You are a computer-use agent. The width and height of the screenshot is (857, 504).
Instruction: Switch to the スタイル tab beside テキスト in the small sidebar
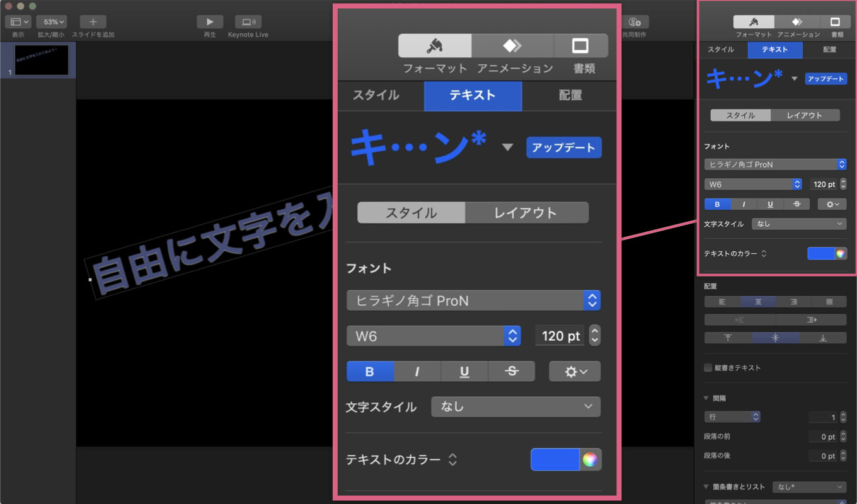pyautogui.click(x=720, y=50)
